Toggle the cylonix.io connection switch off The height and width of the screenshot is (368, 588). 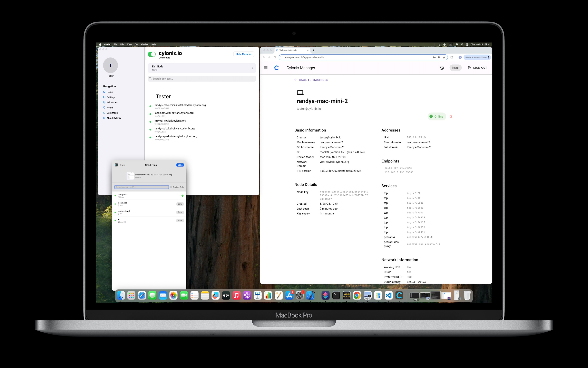(x=152, y=54)
